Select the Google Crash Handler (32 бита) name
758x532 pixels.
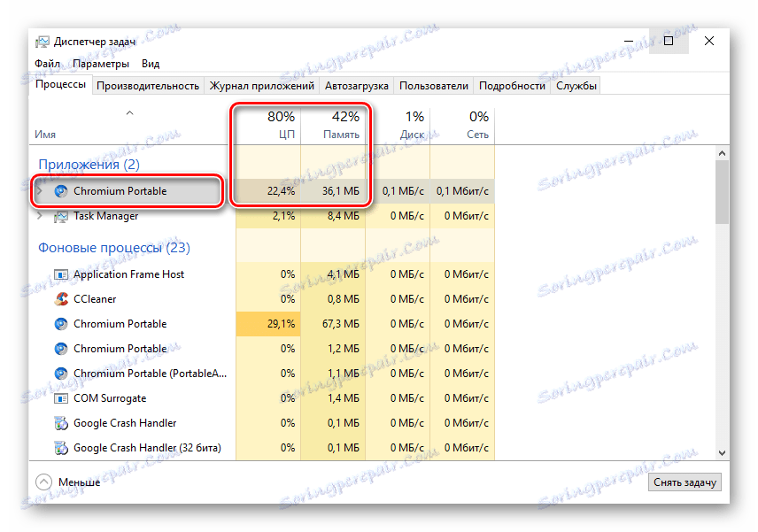coord(147,448)
